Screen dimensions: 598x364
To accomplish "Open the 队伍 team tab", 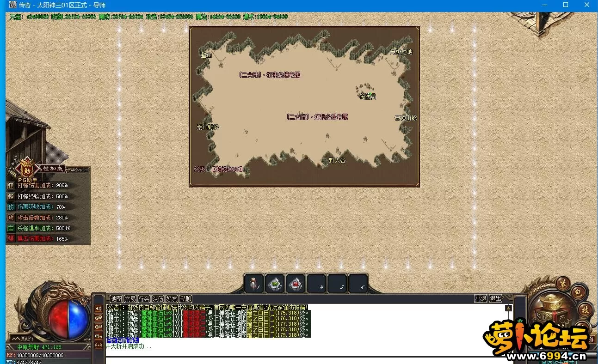I will 158,299.
